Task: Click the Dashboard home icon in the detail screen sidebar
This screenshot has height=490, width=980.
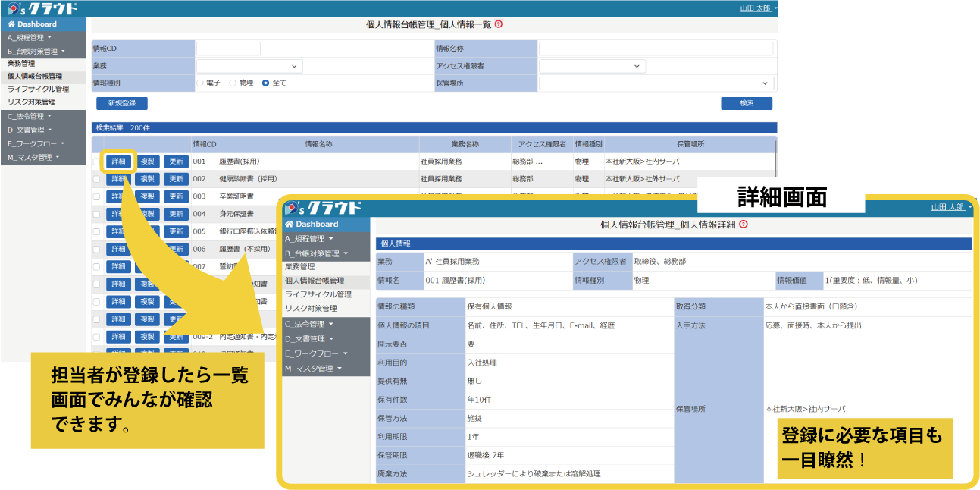Action: (289, 225)
